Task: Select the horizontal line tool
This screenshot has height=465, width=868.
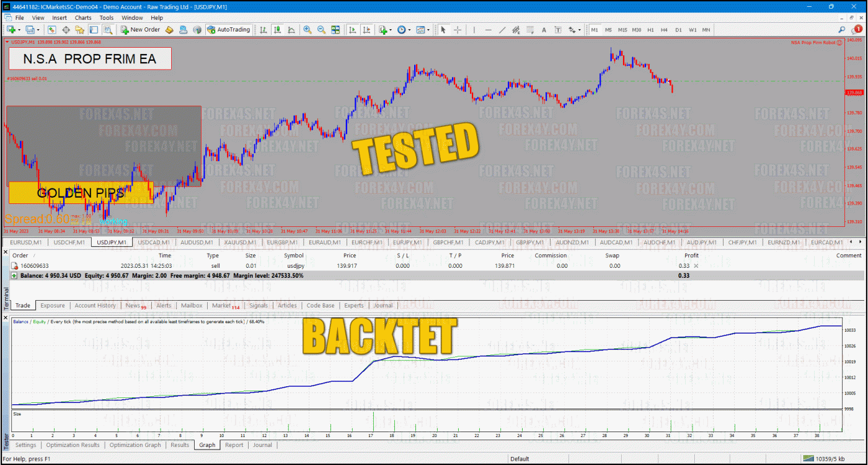Action: pos(488,30)
